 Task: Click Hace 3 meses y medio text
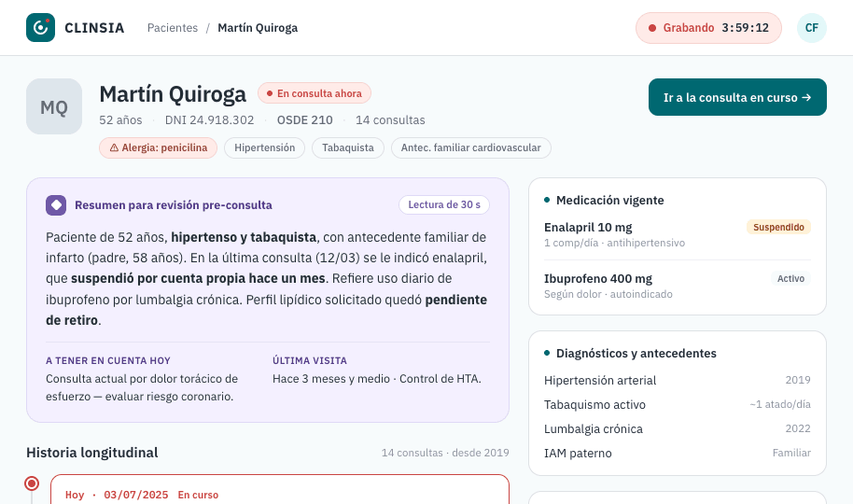[x=331, y=379]
